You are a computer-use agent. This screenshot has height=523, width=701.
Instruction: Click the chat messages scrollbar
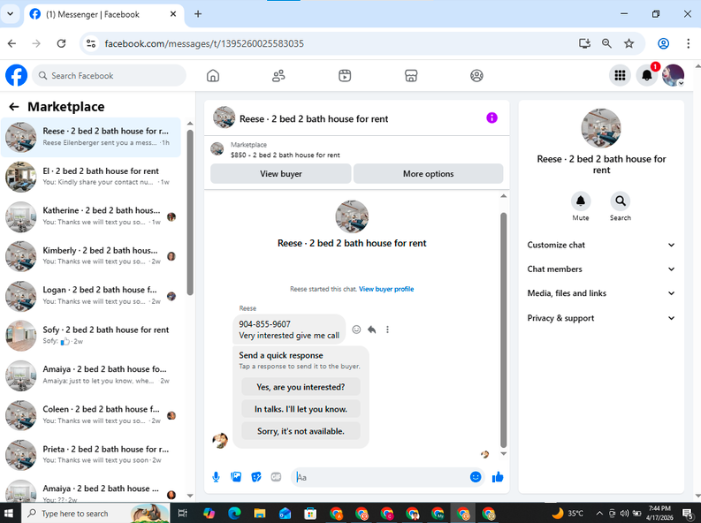pyautogui.click(x=503, y=330)
